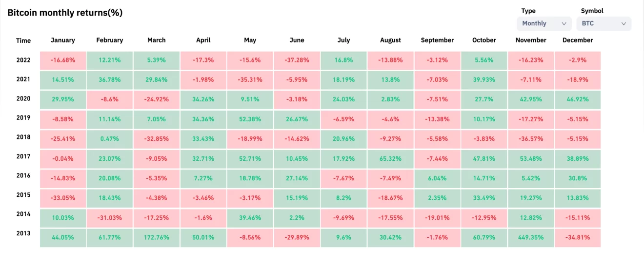Open the Type dropdown showing Monthly

pos(543,23)
